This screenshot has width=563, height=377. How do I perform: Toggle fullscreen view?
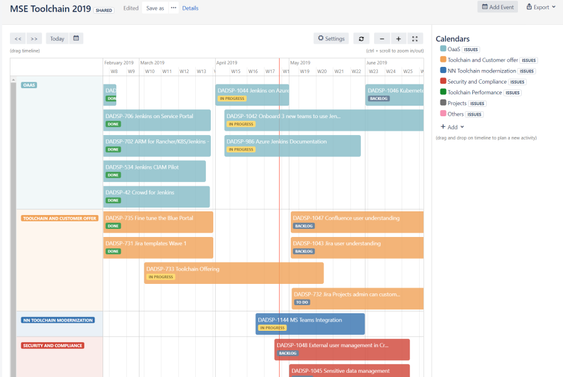tap(415, 38)
